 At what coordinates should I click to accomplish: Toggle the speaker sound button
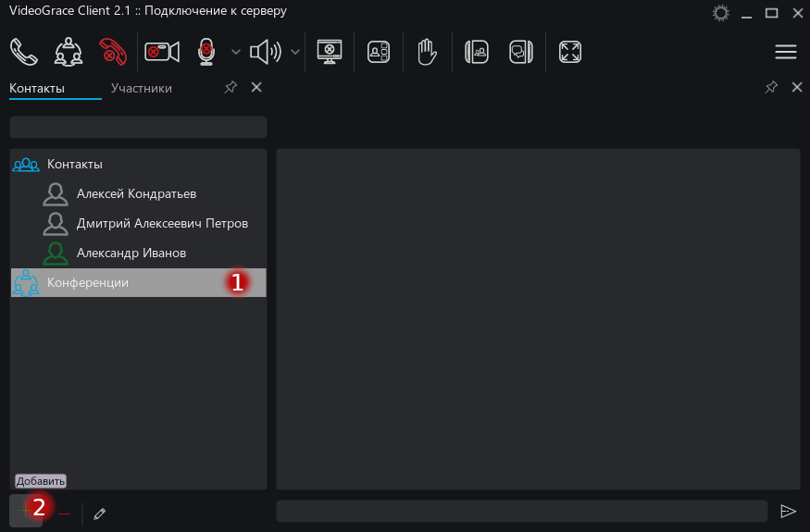(266, 52)
